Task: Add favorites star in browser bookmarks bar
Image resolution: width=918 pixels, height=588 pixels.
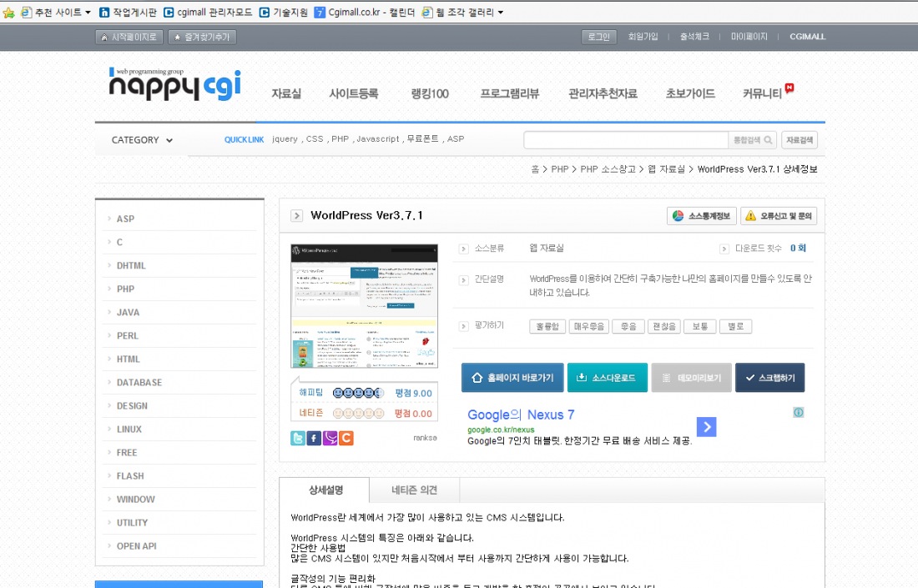Action: 9,13
